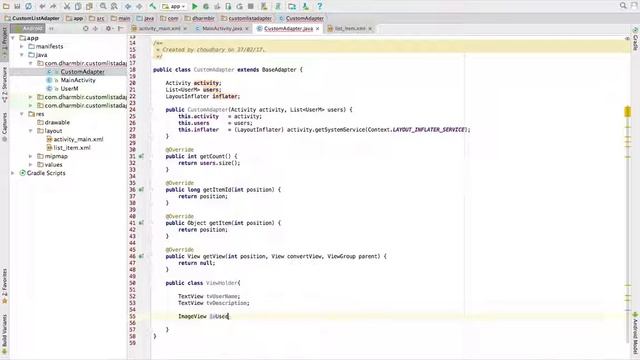Navigate Back with the left arrow icon
The height and width of the screenshot is (360, 640).
point(128,6)
